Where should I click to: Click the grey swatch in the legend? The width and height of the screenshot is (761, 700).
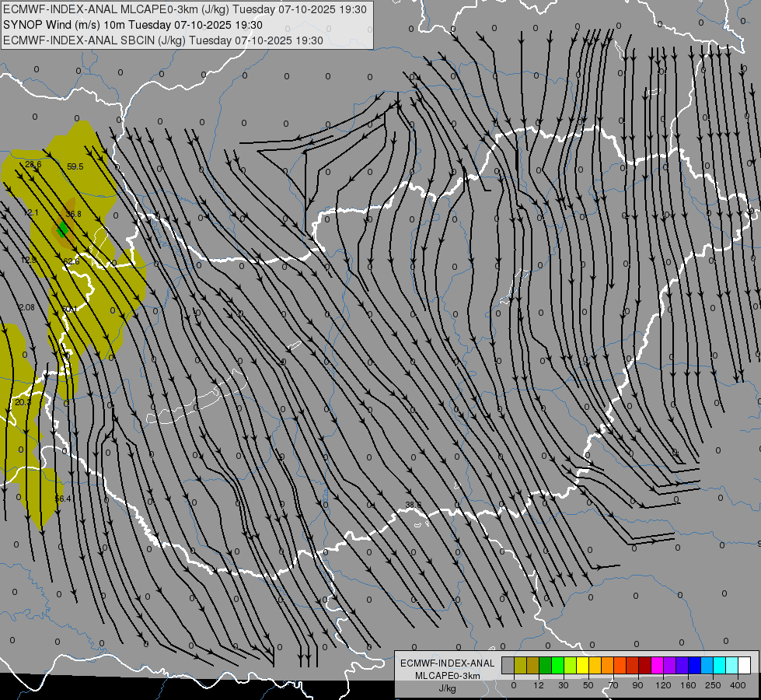click(508, 665)
